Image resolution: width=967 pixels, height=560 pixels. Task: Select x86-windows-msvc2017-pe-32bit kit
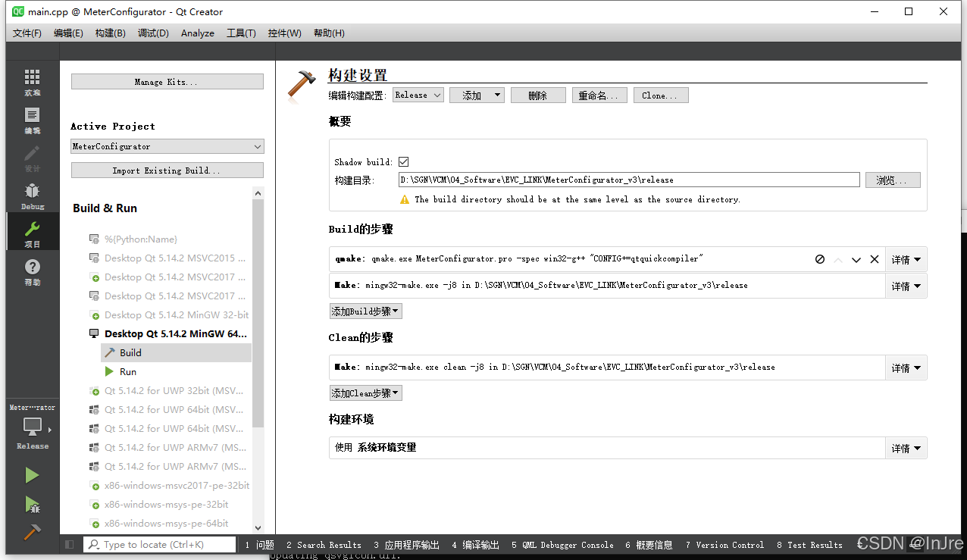tap(170, 485)
